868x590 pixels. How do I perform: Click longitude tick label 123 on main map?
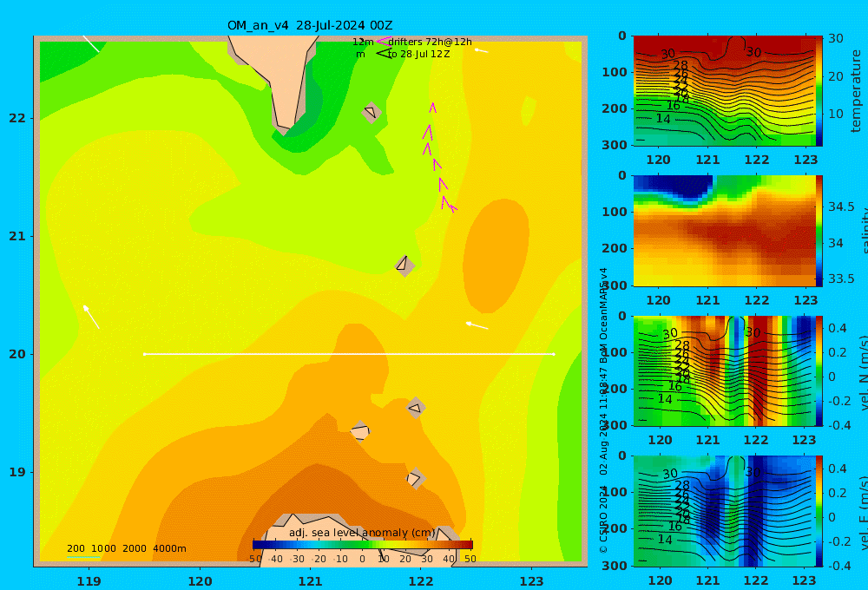532,581
